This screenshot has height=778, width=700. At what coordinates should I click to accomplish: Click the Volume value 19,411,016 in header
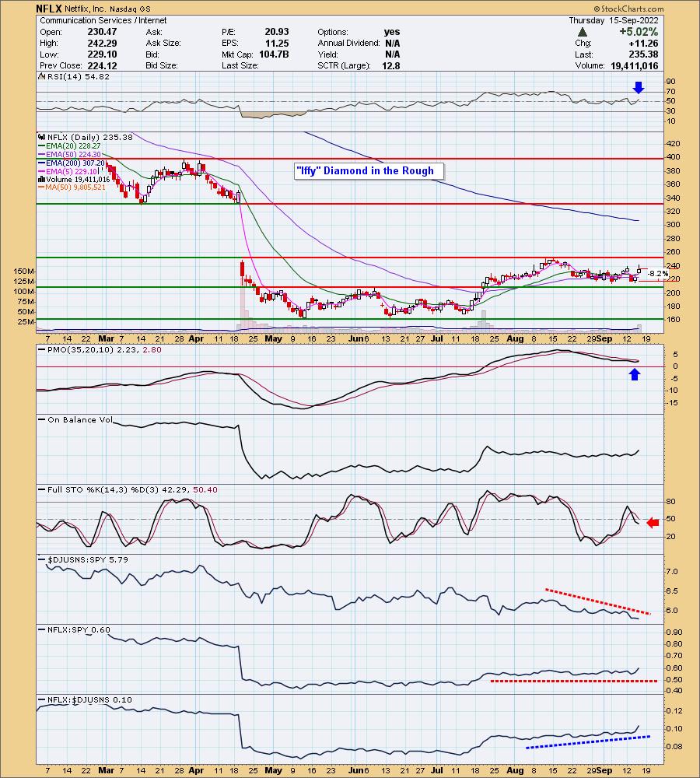click(635, 65)
